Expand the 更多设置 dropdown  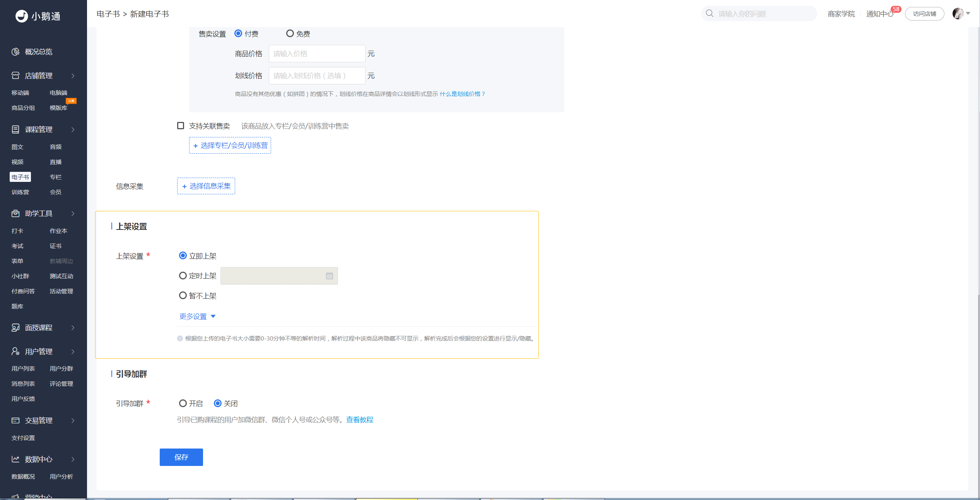(197, 317)
